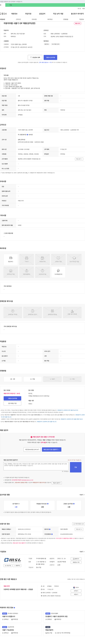The image size is (85, 644).
Task: Open 지도 보기 dropdown next to 칠곡고용센터
Action: click(x=79, y=529)
